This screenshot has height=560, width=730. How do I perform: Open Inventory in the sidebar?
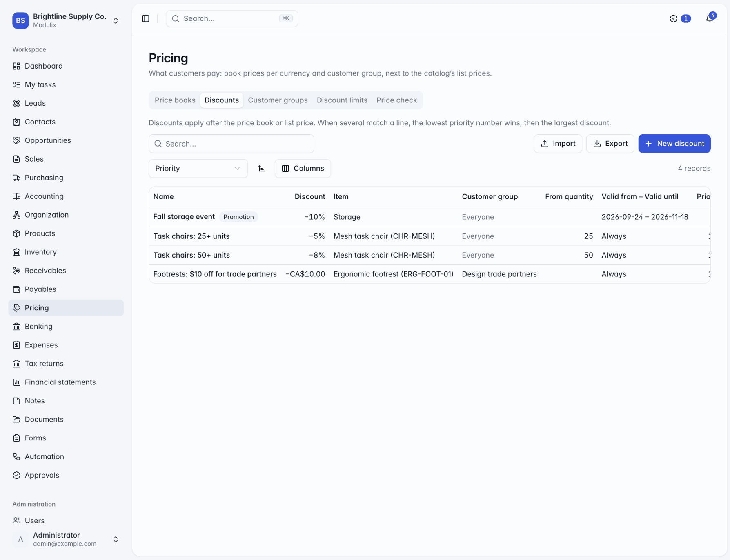point(66,252)
